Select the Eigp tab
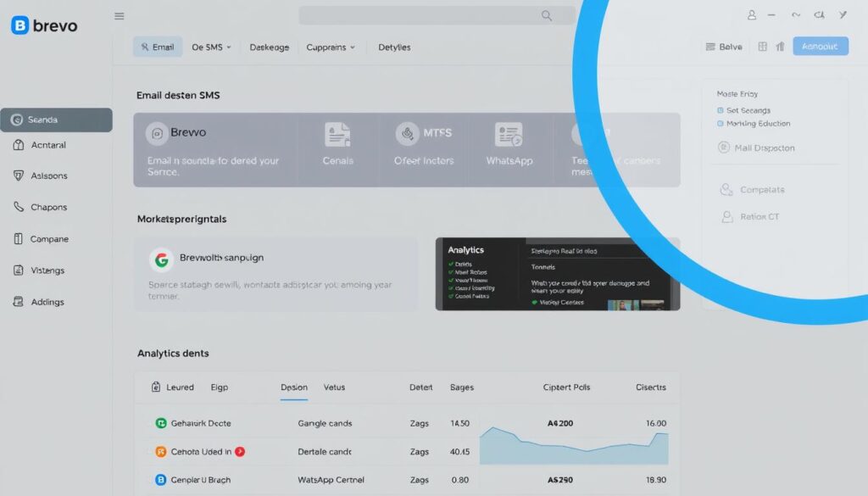This screenshot has height=496, width=868. pyautogui.click(x=220, y=387)
